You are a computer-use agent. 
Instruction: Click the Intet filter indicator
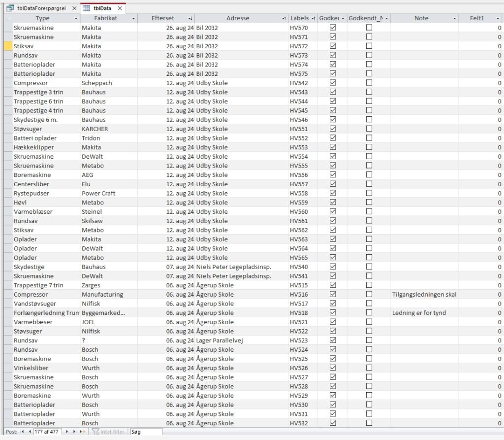coord(108,432)
